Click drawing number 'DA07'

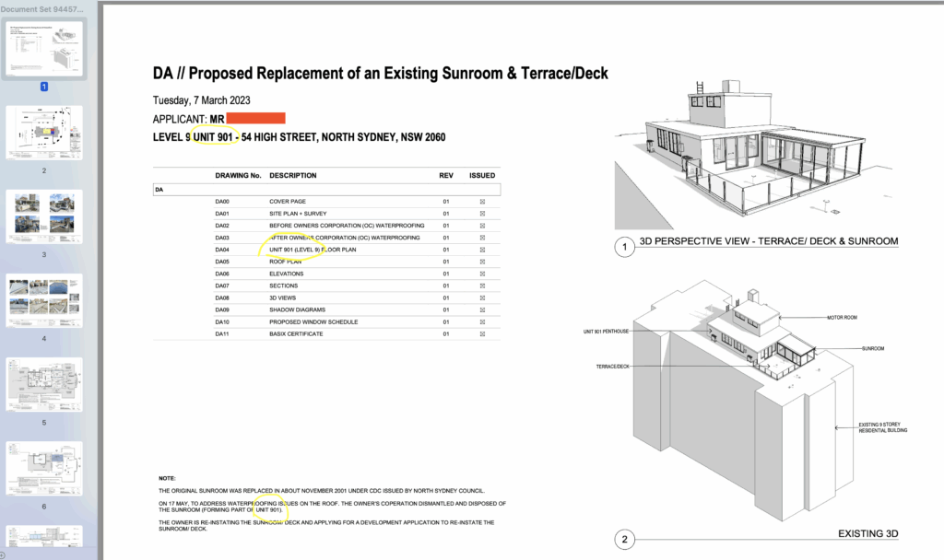(222, 286)
